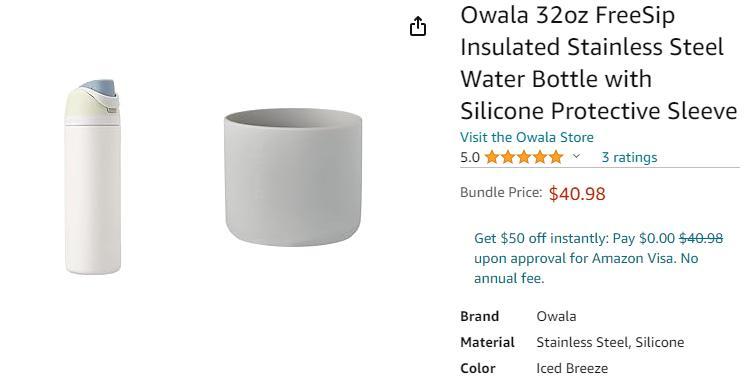Open the 3 ratings link

[x=629, y=157]
